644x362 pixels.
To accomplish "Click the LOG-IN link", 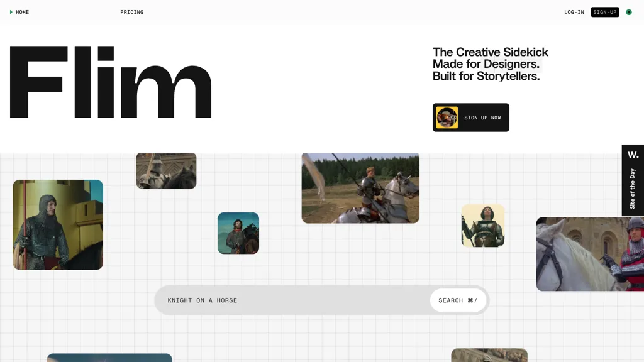I will tap(574, 12).
